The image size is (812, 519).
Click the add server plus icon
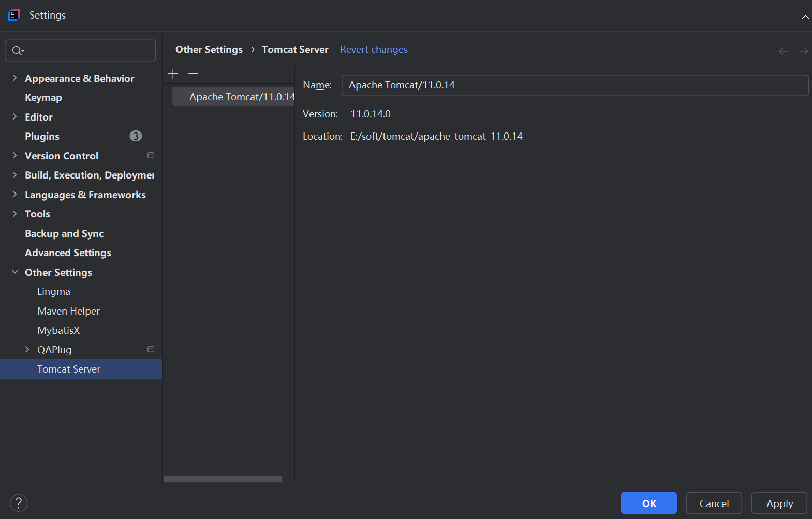coord(173,73)
